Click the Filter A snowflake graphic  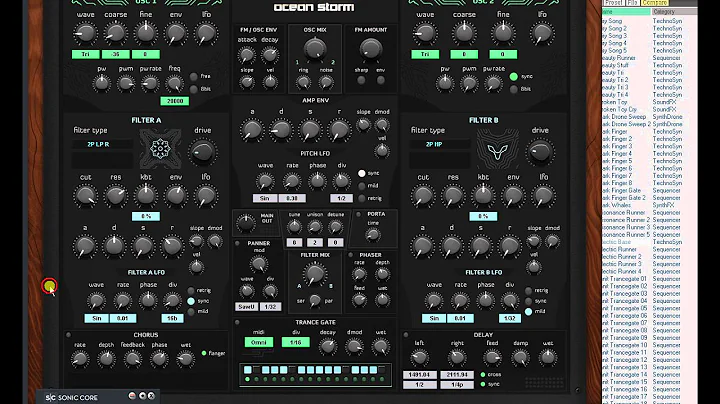(160, 149)
